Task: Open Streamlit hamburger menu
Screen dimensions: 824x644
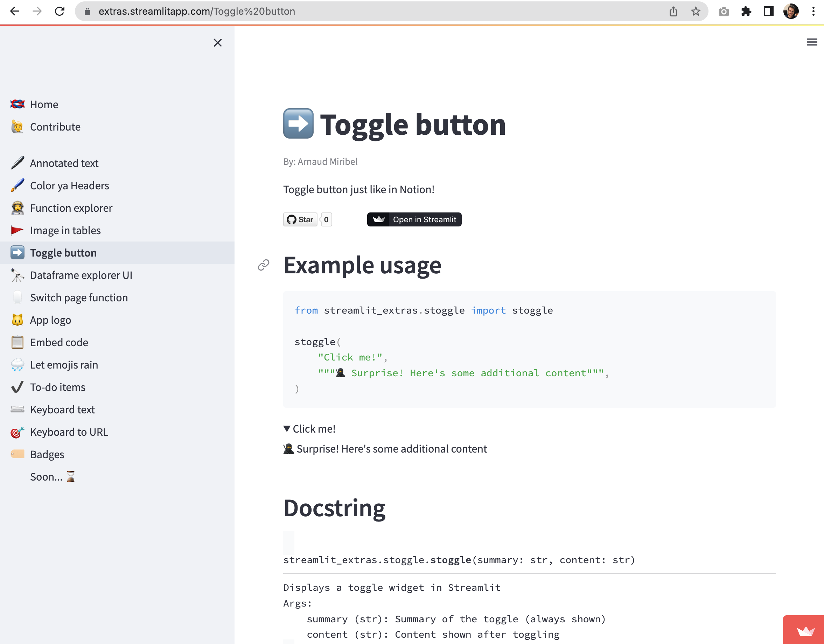Action: click(811, 42)
